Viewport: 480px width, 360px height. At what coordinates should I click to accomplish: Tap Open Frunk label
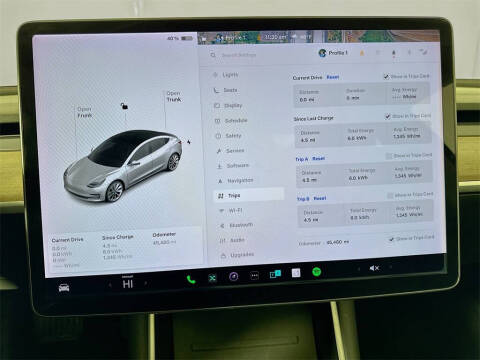pos(85,112)
